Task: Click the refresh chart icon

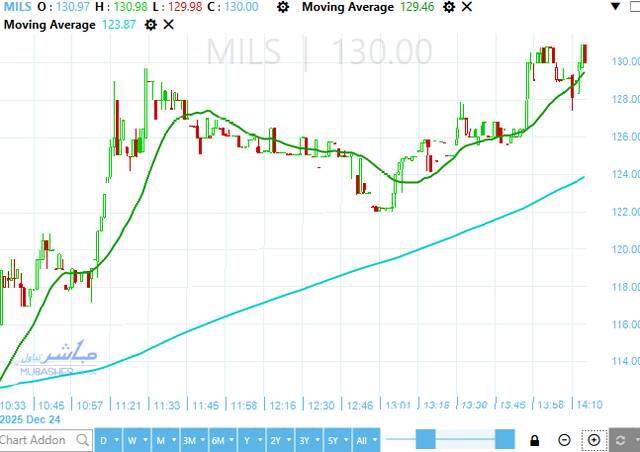Action: tap(622, 440)
